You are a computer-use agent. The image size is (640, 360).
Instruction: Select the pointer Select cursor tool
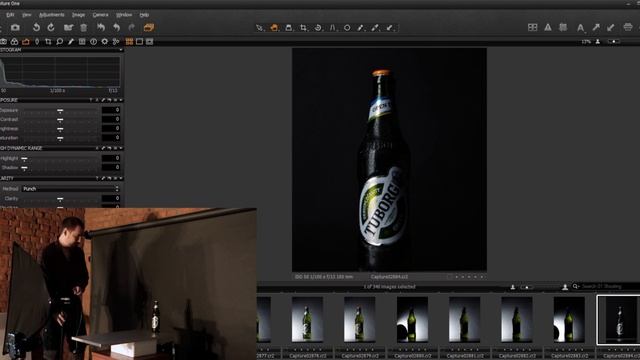(259, 28)
